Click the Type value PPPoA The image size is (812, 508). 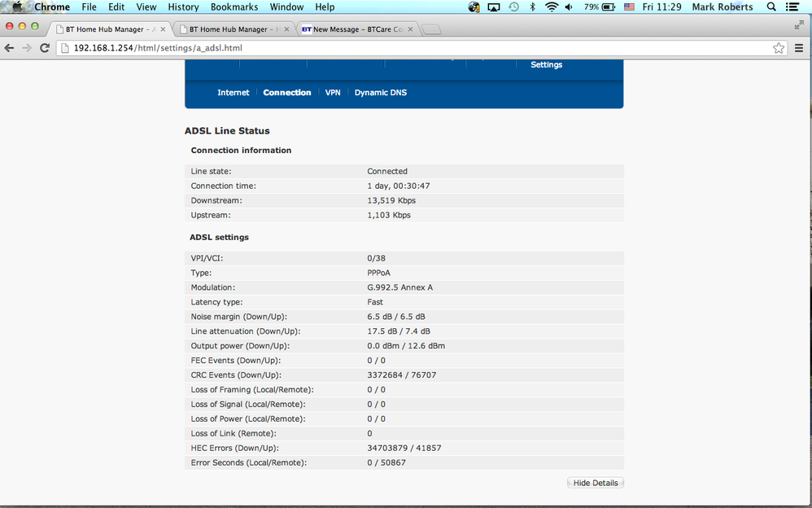click(x=379, y=273)
